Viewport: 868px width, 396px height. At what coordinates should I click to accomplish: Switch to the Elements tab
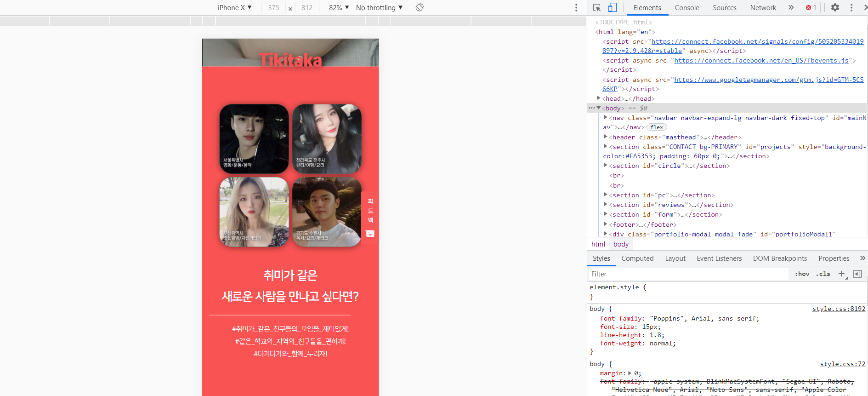pyautogui.click(x=647, y=7)
